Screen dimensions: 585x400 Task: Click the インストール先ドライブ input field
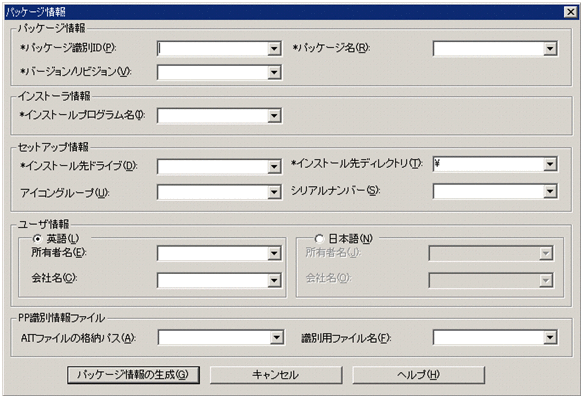coord(213,166)
